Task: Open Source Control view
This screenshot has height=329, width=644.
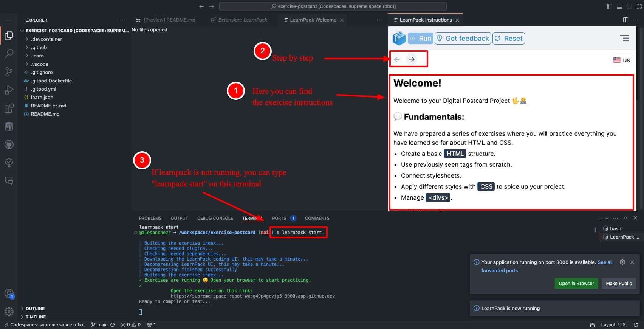Action: [x=9, y=72]
